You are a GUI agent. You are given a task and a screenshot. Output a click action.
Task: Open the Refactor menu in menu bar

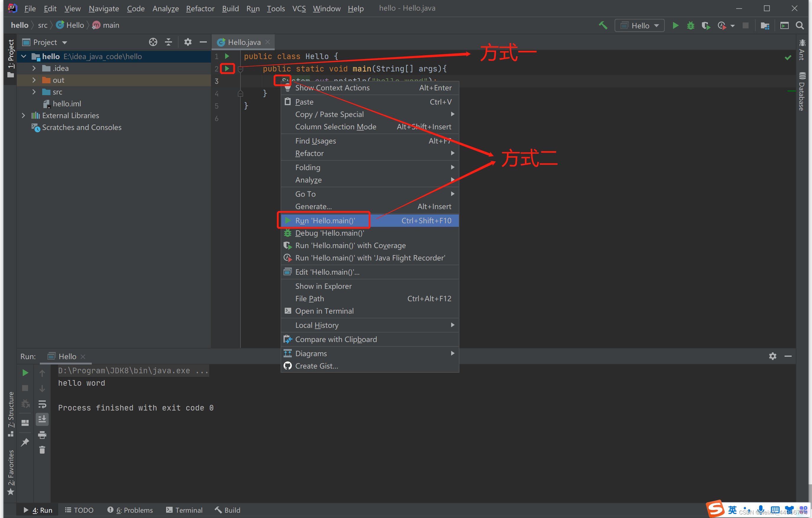200,9
